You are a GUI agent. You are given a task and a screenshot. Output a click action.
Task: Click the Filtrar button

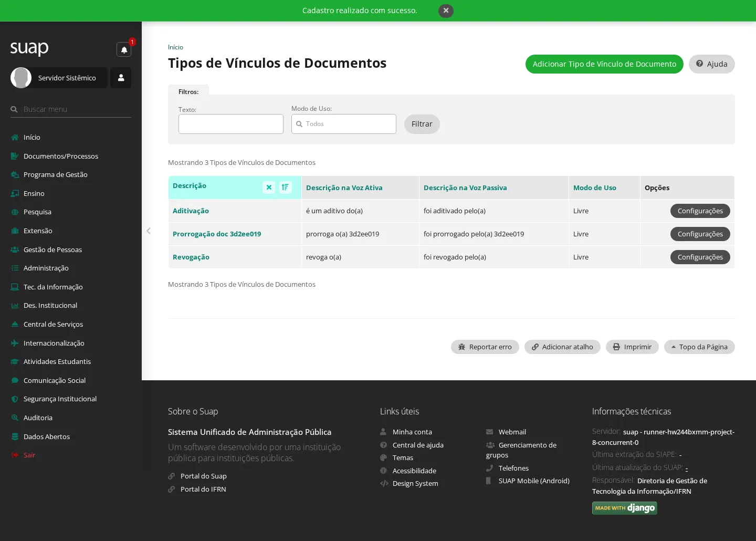(x=422, y=124)
